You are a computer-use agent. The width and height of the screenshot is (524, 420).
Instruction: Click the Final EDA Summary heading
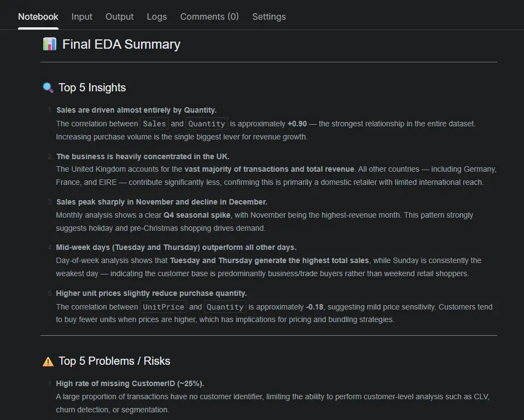tap(121, 44)
